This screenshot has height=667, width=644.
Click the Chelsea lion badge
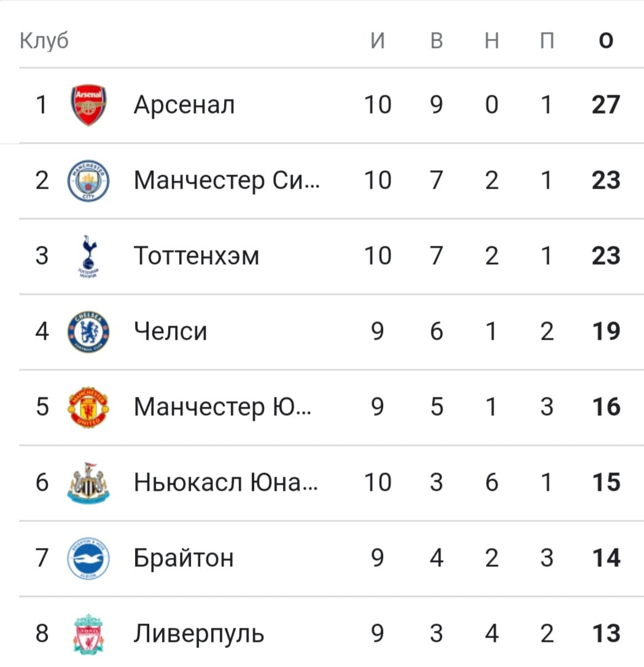(x=88, y=332)
